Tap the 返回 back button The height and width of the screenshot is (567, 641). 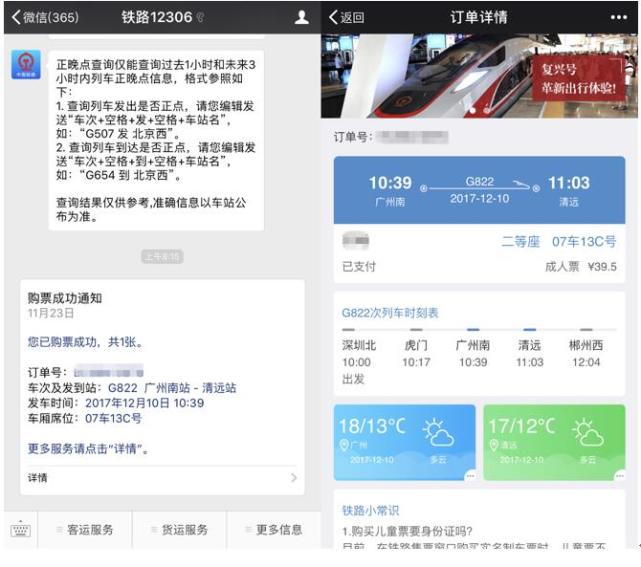(x=347, y=17)
